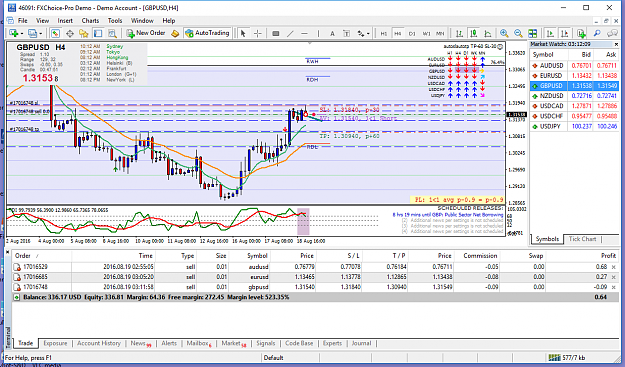The width and height of the screenshot is (625, 367).
Task: Select the Crosshair tool
Action: click(x=258, y=33)
